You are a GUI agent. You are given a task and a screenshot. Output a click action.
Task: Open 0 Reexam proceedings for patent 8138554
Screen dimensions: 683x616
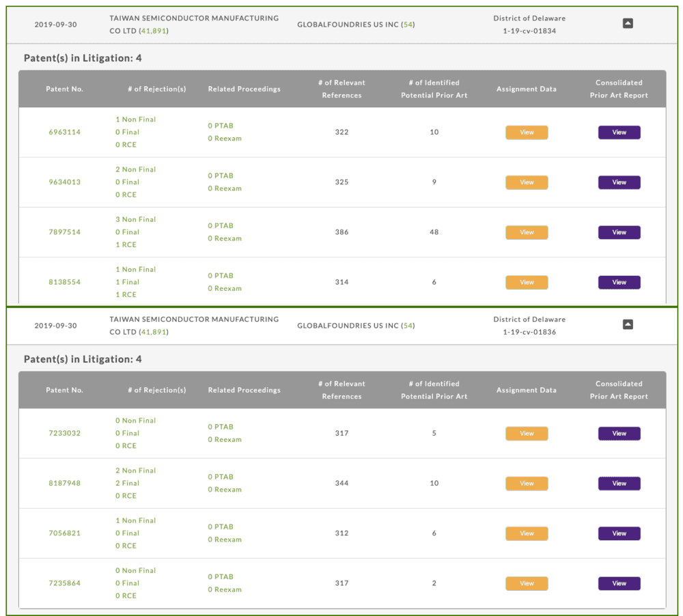(225, 288)
